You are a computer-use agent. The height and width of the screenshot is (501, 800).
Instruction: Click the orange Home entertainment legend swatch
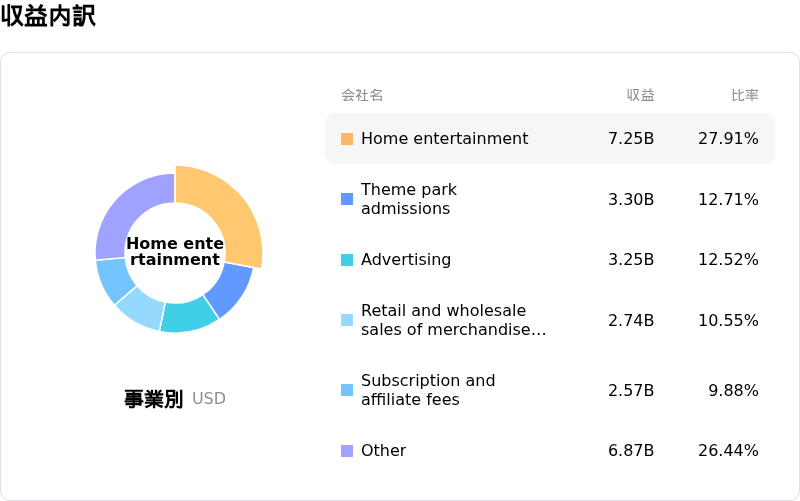point(347,139)
